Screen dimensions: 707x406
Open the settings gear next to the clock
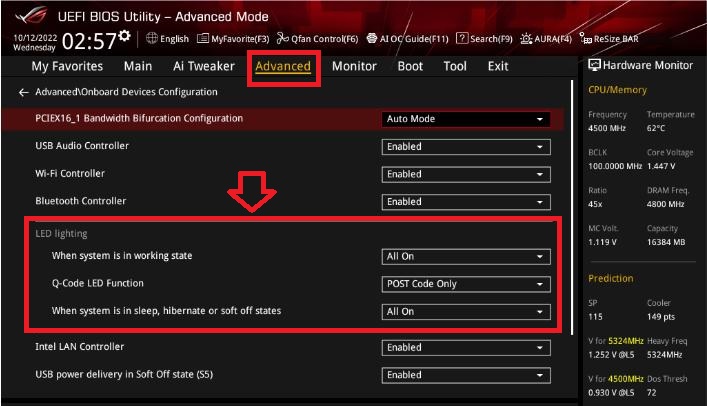point(125,36)
